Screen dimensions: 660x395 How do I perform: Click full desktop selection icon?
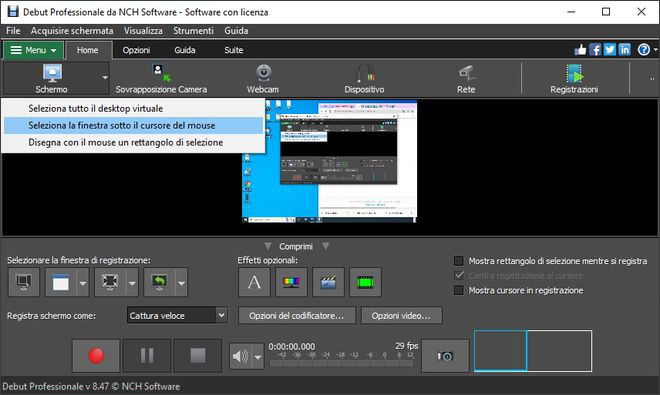click(x=24, y=282)
